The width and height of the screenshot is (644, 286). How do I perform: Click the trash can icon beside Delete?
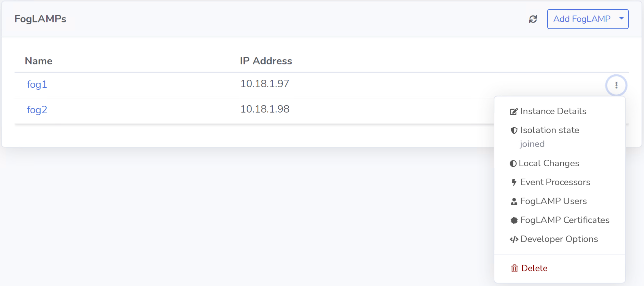click(514, 268)
